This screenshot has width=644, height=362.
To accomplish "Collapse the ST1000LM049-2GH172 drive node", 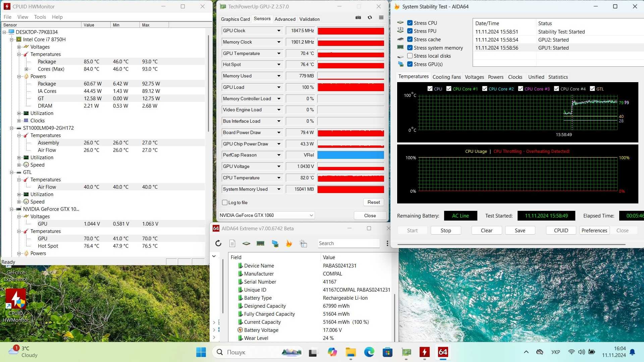I will point(12,128).
